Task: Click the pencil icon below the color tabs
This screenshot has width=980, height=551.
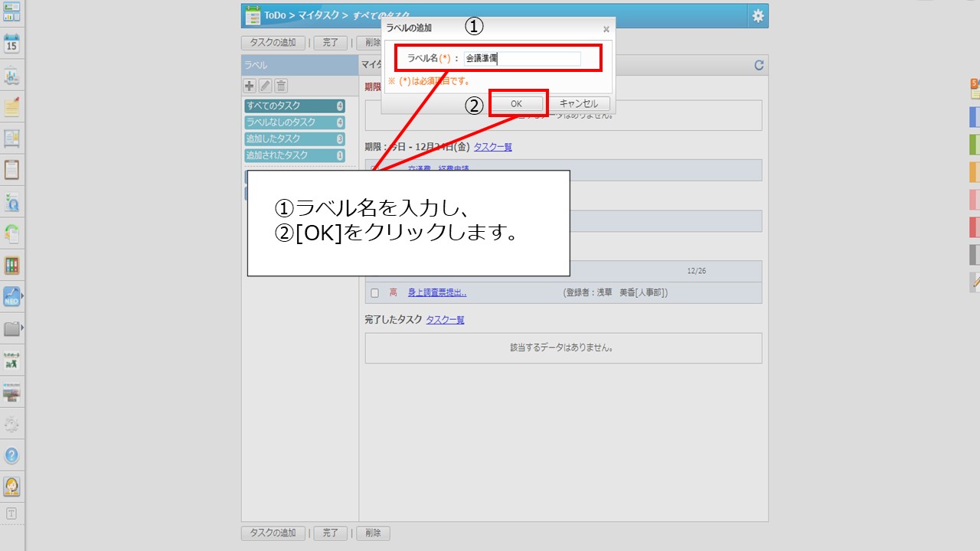Action: (975, 282)
